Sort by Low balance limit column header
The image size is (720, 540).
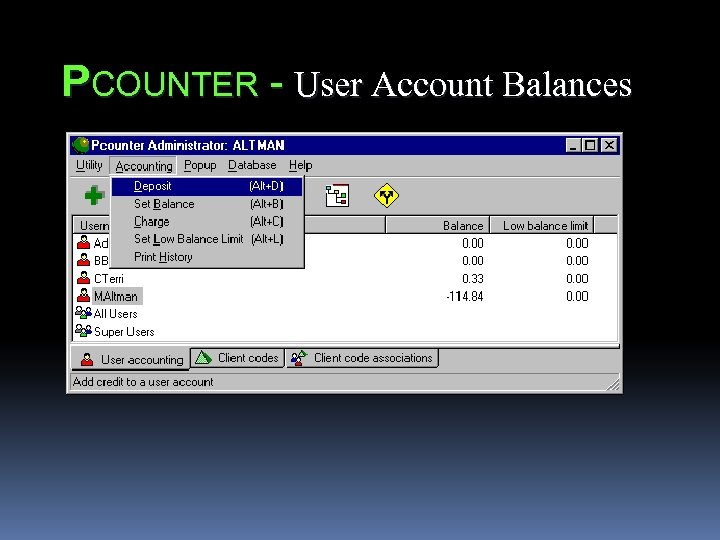[x=542, y=225]
